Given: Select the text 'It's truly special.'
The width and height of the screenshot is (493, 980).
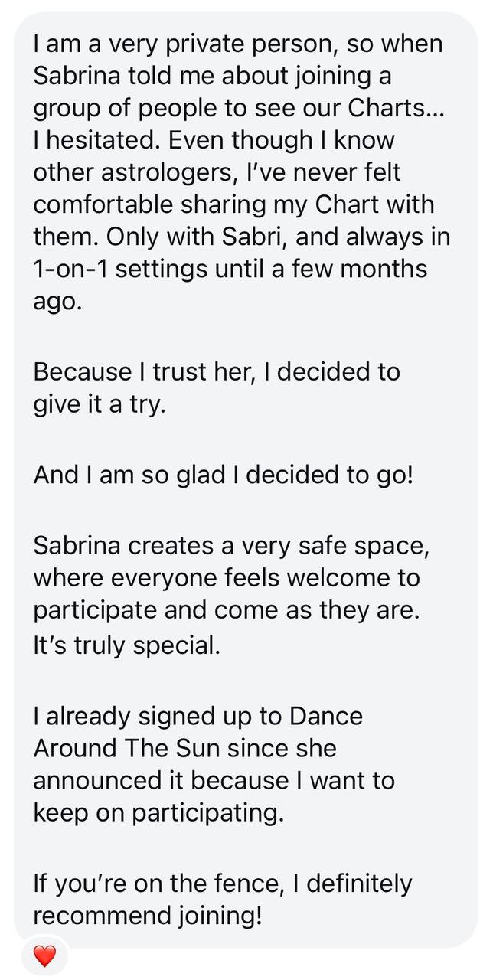Looking at the screenshot, I should coord(126,645).
